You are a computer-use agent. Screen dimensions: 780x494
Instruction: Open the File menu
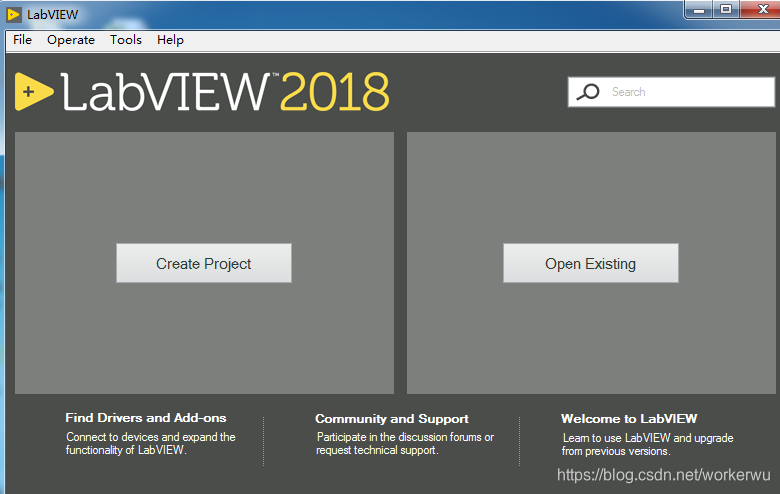[x=22, y=40]
